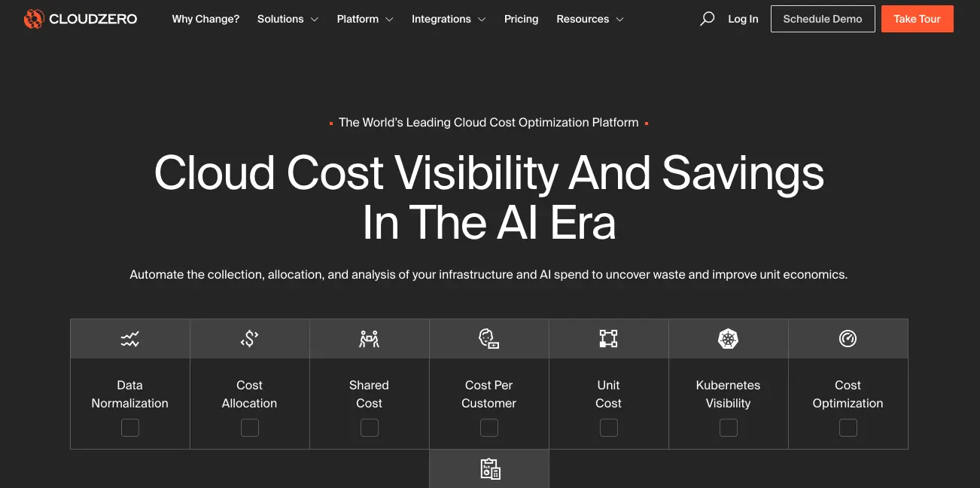Select the Shared Cost label
This screenshot has height=488, width=980.
(x=370, y=394)
